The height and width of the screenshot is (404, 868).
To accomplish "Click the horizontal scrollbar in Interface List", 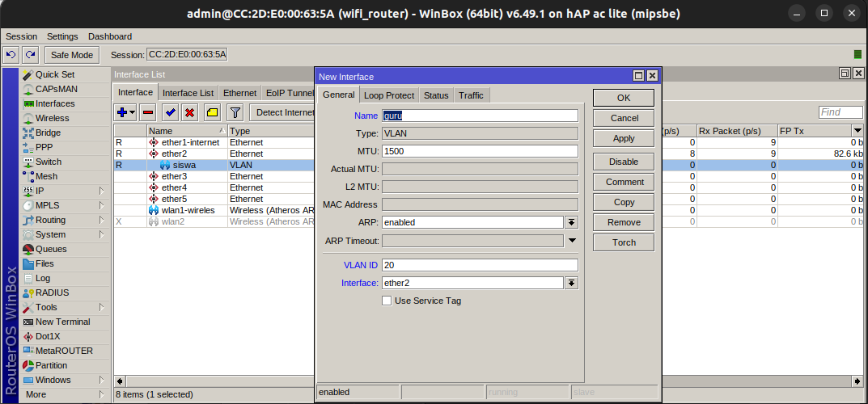I will [485, 381].
